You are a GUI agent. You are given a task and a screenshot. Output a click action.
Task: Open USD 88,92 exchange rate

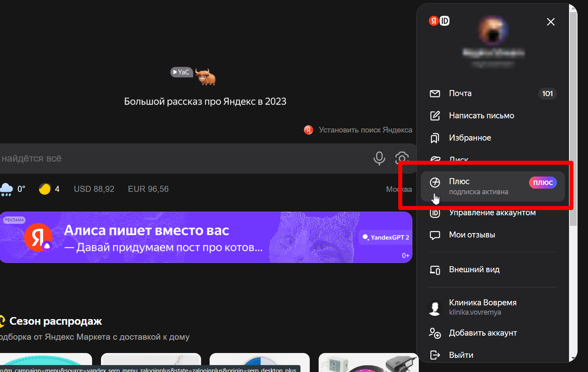(94, 189)
